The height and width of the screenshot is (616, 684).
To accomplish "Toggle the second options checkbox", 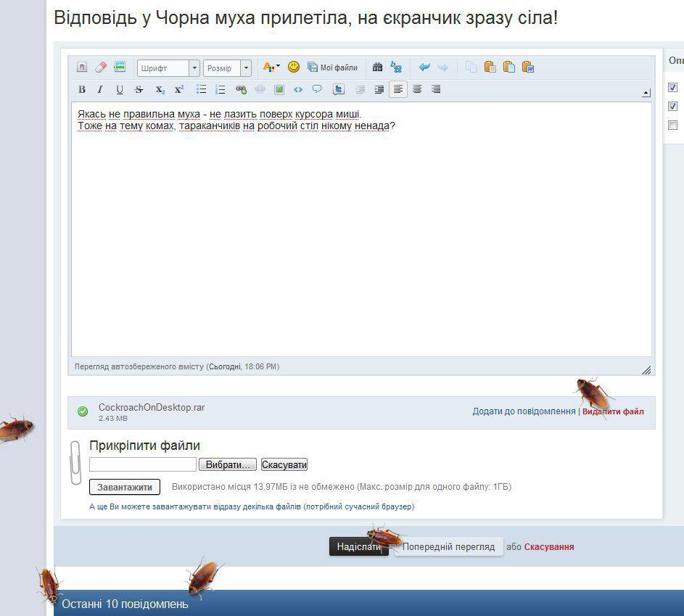I will [673, 107].
